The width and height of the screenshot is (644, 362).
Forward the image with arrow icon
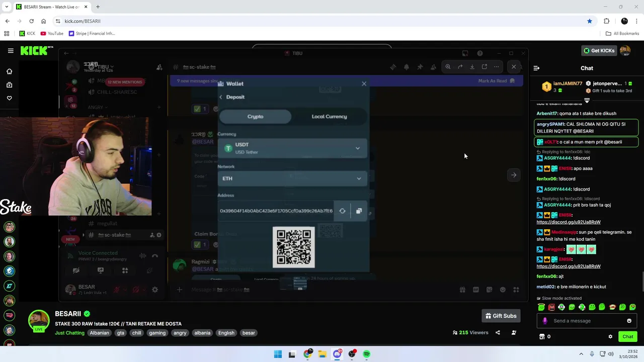[460, 67]
